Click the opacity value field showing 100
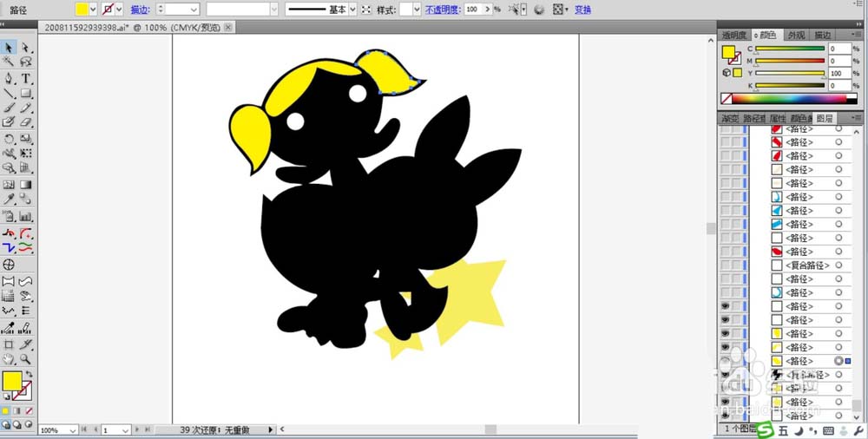 [473, 10]
